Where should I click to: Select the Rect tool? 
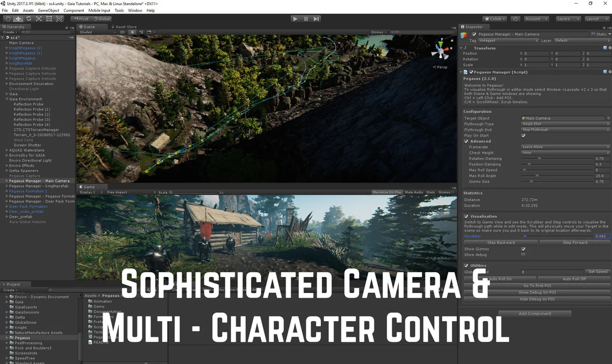pos(49,18)
